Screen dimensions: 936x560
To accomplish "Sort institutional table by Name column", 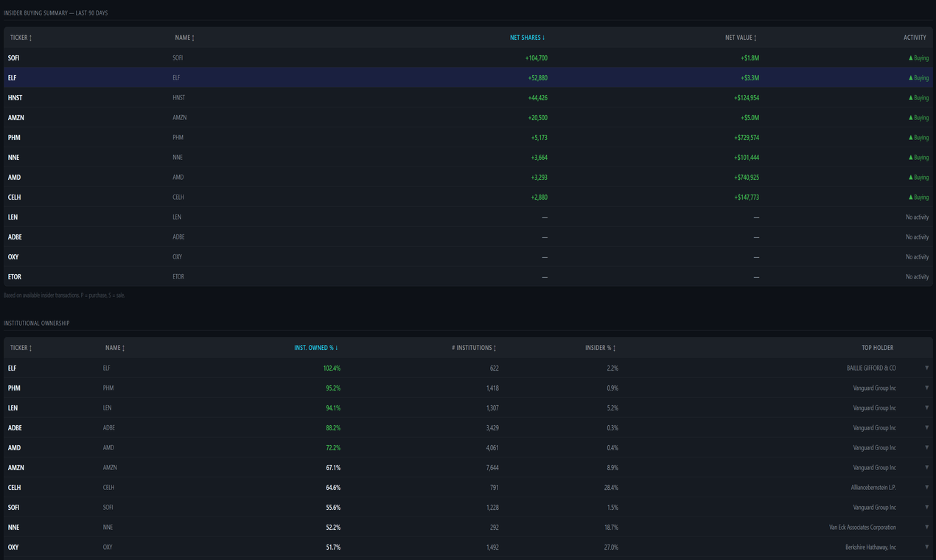I will tap(115, 348).
